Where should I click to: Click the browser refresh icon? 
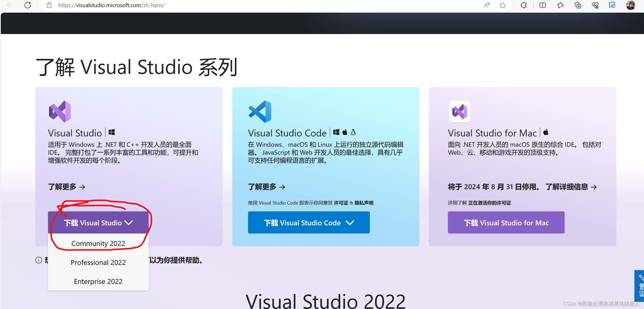click(28, 5)
